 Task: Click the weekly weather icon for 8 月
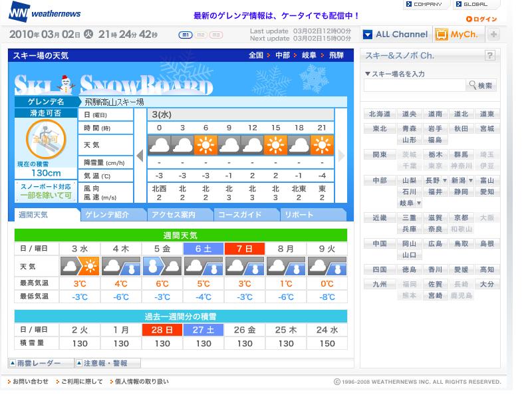click(x=286, y=266)
